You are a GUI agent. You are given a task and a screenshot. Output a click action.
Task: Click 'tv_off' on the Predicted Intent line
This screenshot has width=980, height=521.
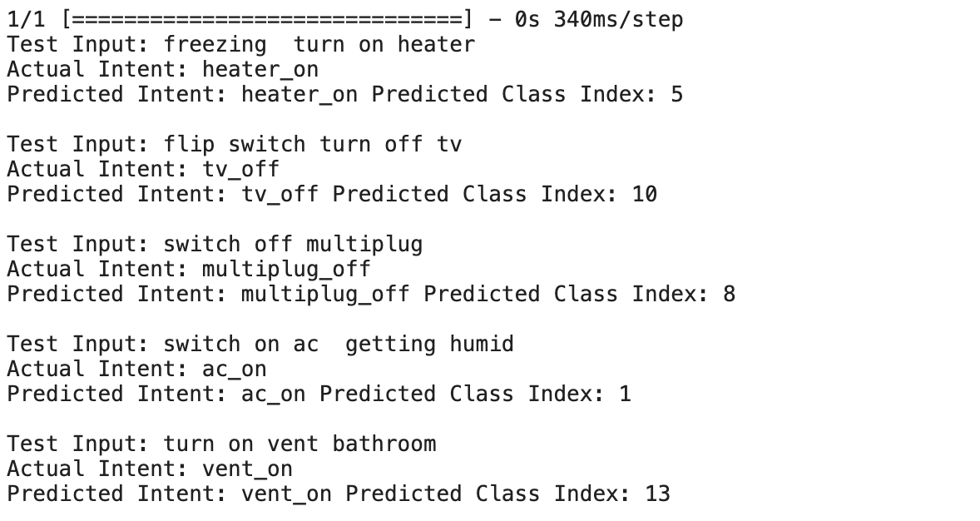280,194
